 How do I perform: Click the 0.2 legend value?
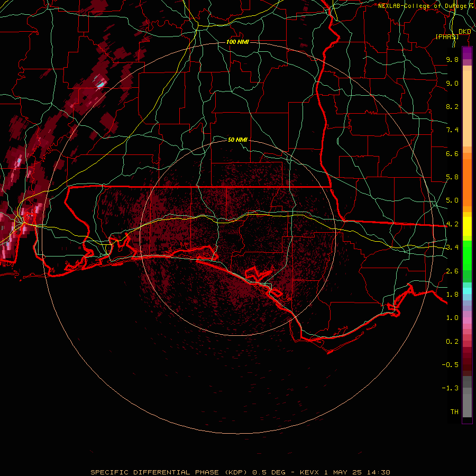[x=452, y=342]
